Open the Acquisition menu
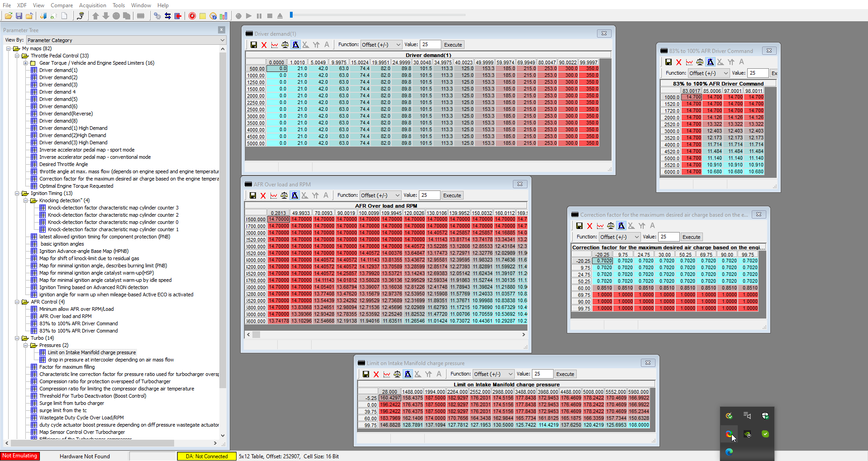Screen dimensions: 868x461 point(93,5)
